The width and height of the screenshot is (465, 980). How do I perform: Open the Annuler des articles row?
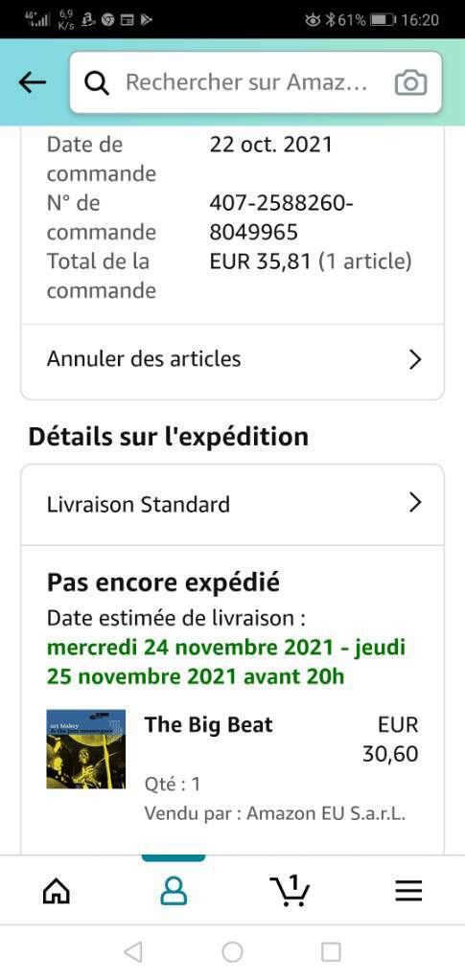pyautogui.click(x=233, y=359)
